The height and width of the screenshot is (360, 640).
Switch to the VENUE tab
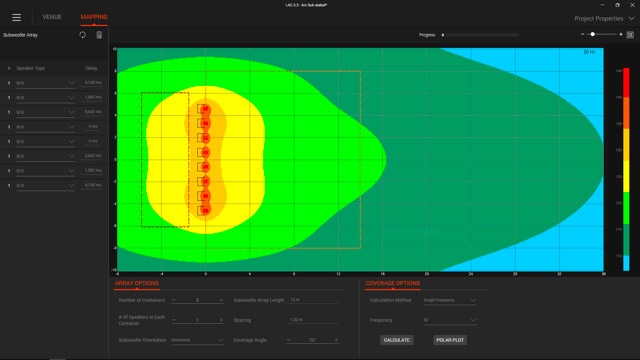[52, 17]
